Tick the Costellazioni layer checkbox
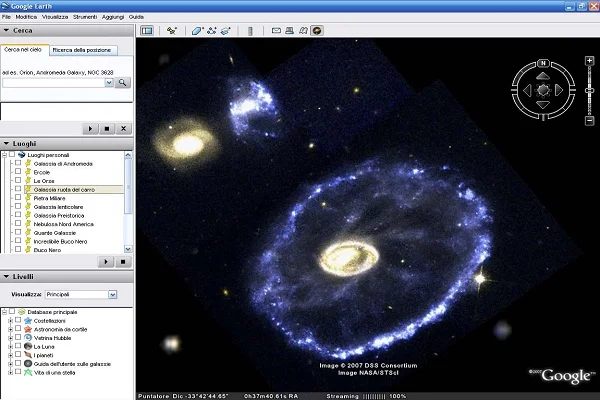600x400 pixels. click(17, 320)
